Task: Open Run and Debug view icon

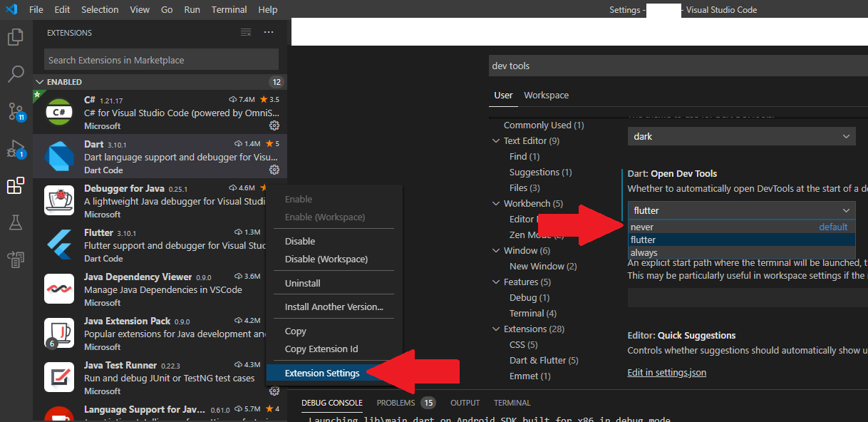Action: (16, 149)
